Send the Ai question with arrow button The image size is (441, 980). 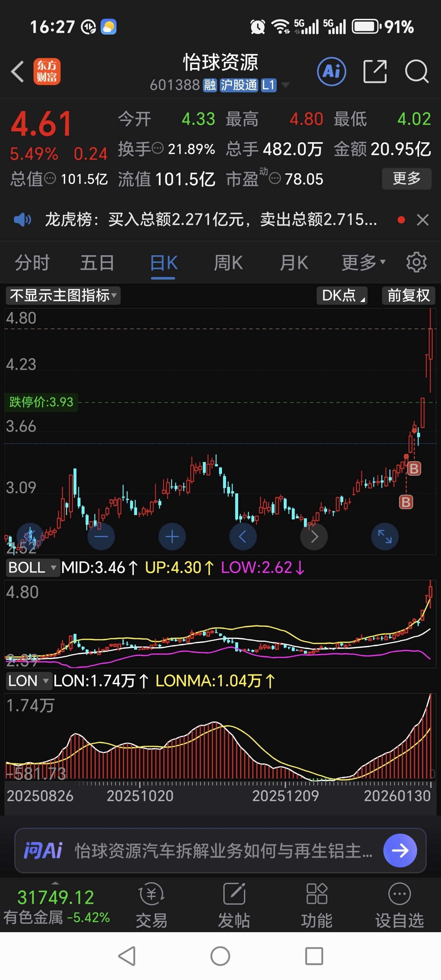point(400,850)
